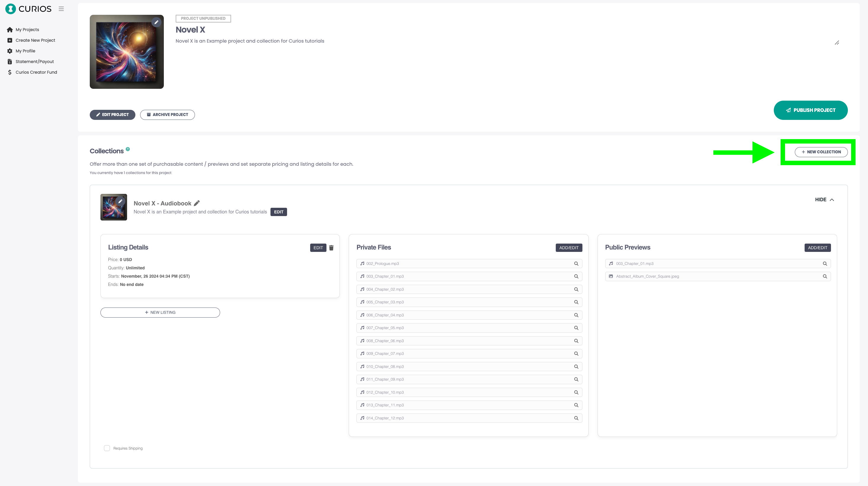Click the Curios logo icon
Image resolution: width=868 pixels, height=486 pixels.
[x=10, y=9]
